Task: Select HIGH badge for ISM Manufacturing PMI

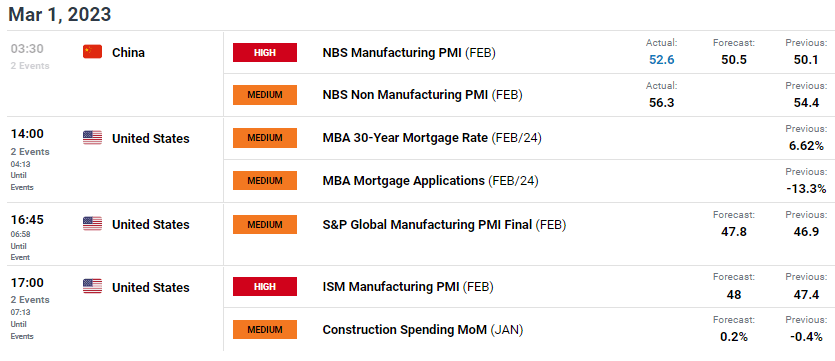Action: 265,286
